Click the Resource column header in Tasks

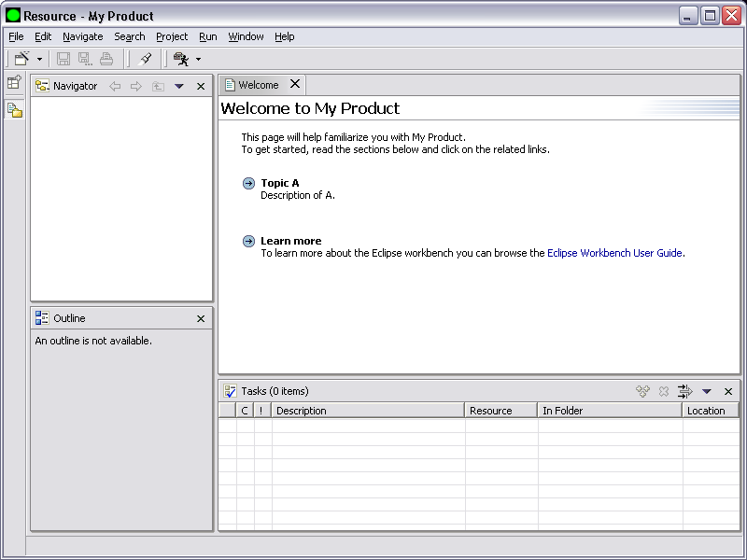[500, 411]
